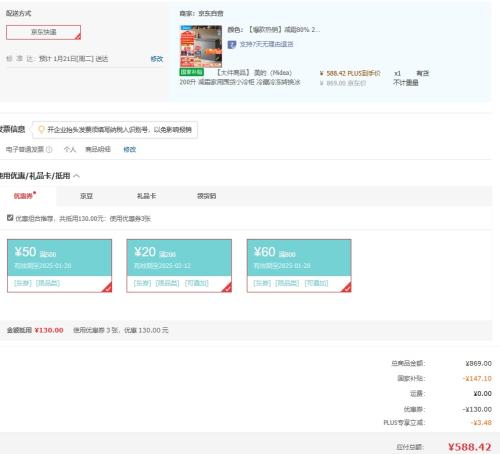Open the 领货码 tab

(x=206, y=196)
